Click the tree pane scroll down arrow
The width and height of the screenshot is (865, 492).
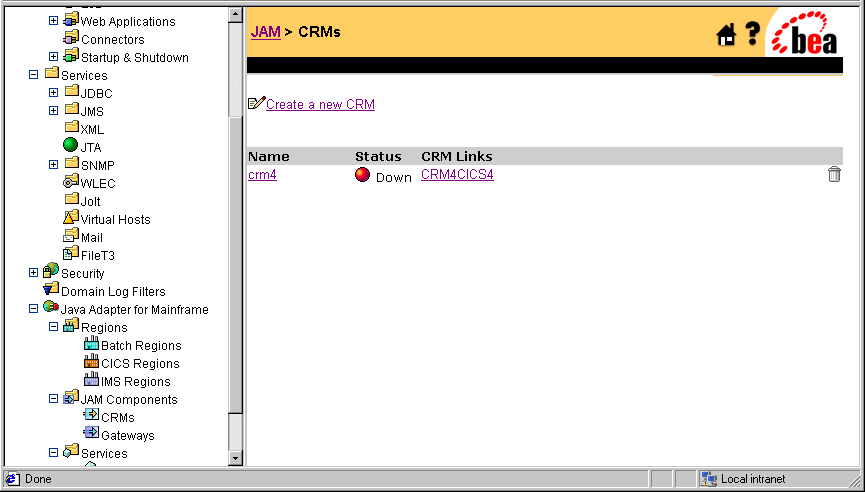point(236,458)
